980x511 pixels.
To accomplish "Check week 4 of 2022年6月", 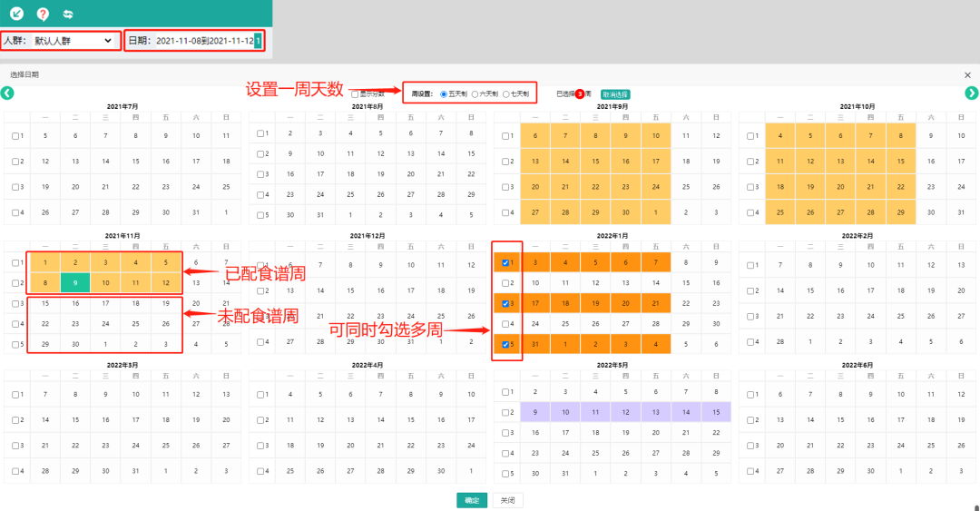I will point(750,471).
